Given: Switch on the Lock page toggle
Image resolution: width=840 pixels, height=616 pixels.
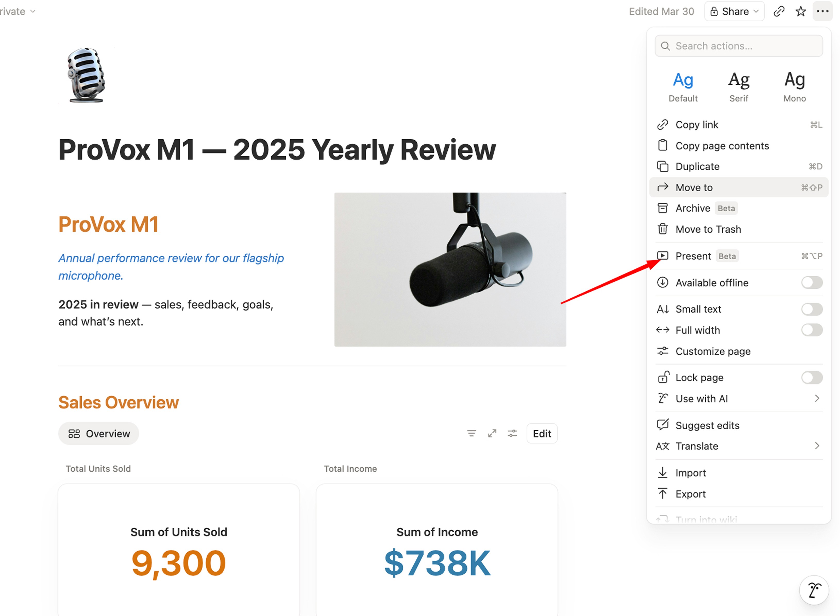Looking at the screenshot, I should click(x=811, y=378).
